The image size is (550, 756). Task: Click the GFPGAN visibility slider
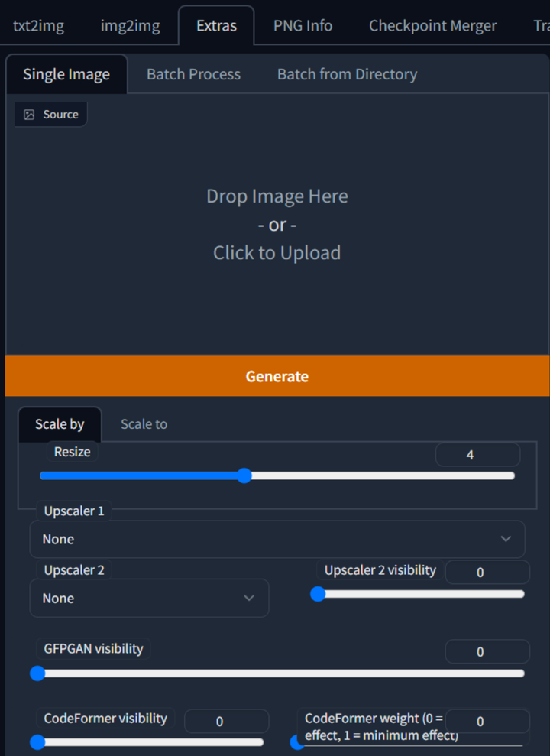tap(280, 673)
